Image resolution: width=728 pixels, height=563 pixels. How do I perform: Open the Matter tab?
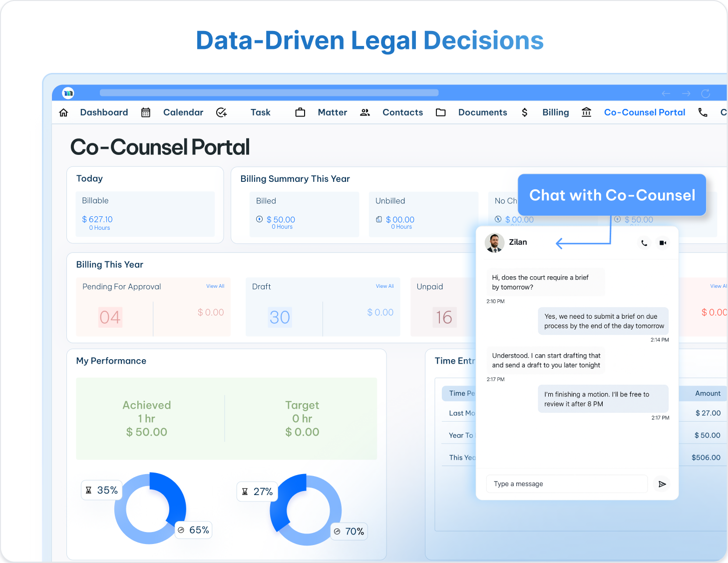coord(333,112)
